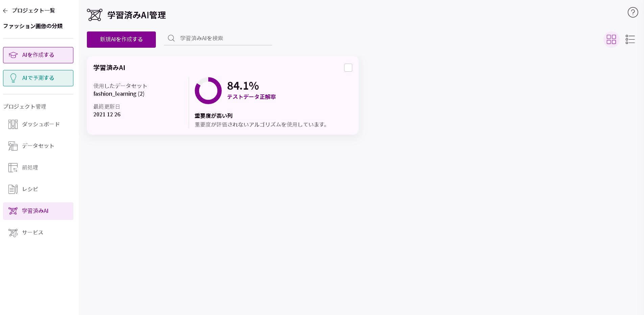The width and height of the screenshot is (644, 315).
Task: Click the 84.1% accuracy donut chart
Action: click(x=208, y=91)
